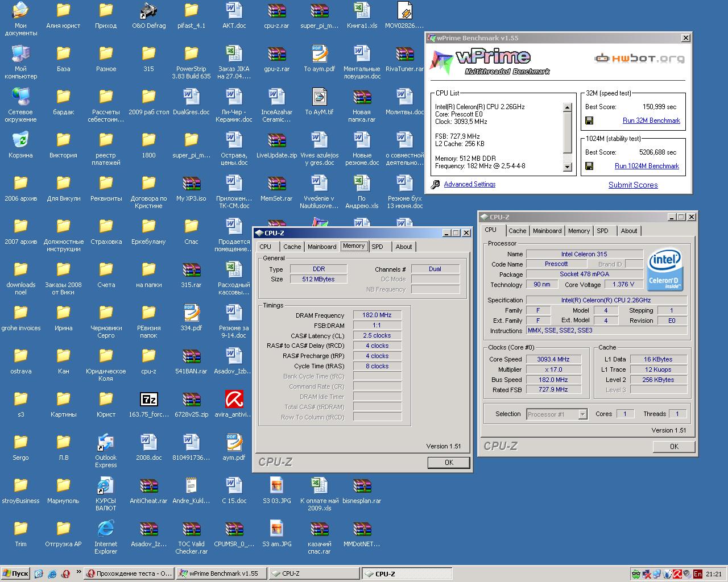Open the MOV02826 video file icon
This screenshot has height=582, width=728.
point(404,11)
